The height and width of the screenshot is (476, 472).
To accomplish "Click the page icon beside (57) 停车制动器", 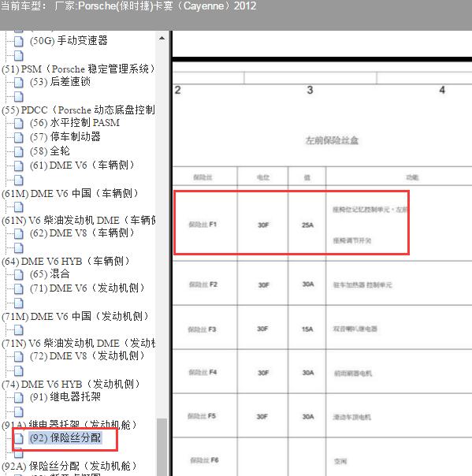I will tap(18, 137).
